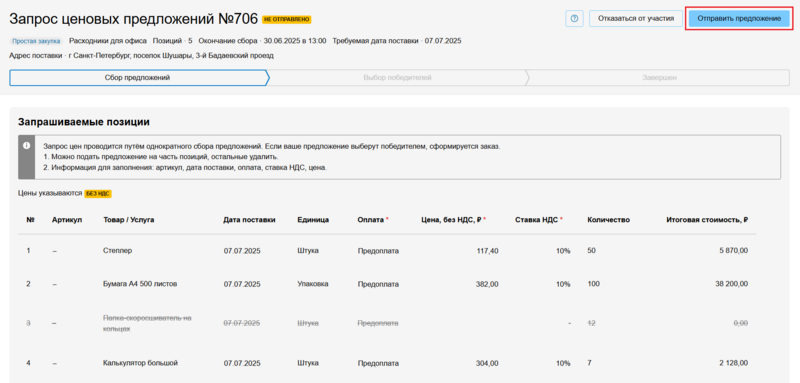Click the 'Единица' column header

(313, 220)
